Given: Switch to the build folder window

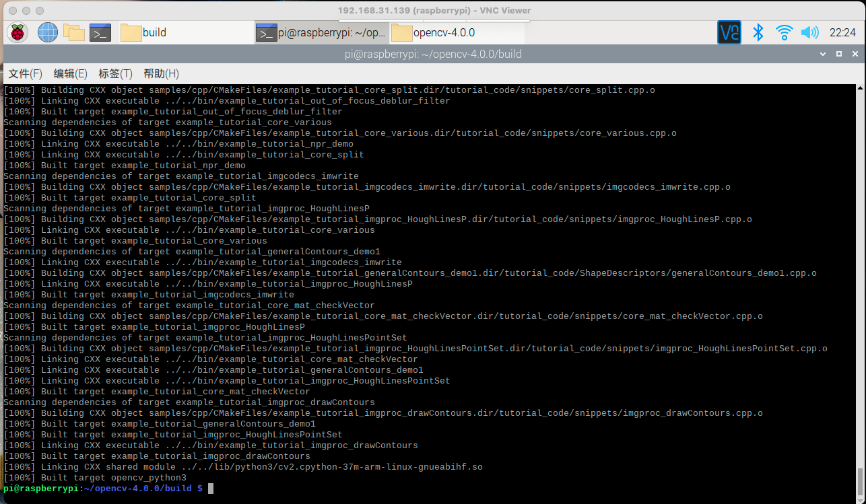Looking at the screenshot, I should coord(186,32).
